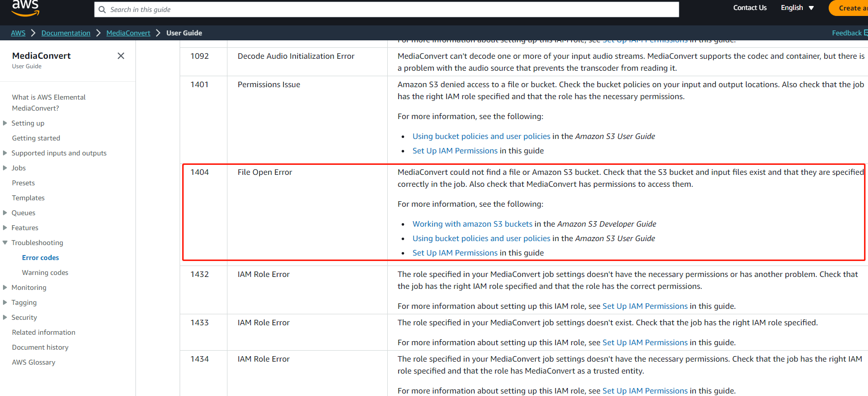
Task: Close the MediaConvert sidebar panel
Action: [x=121, y=56]
